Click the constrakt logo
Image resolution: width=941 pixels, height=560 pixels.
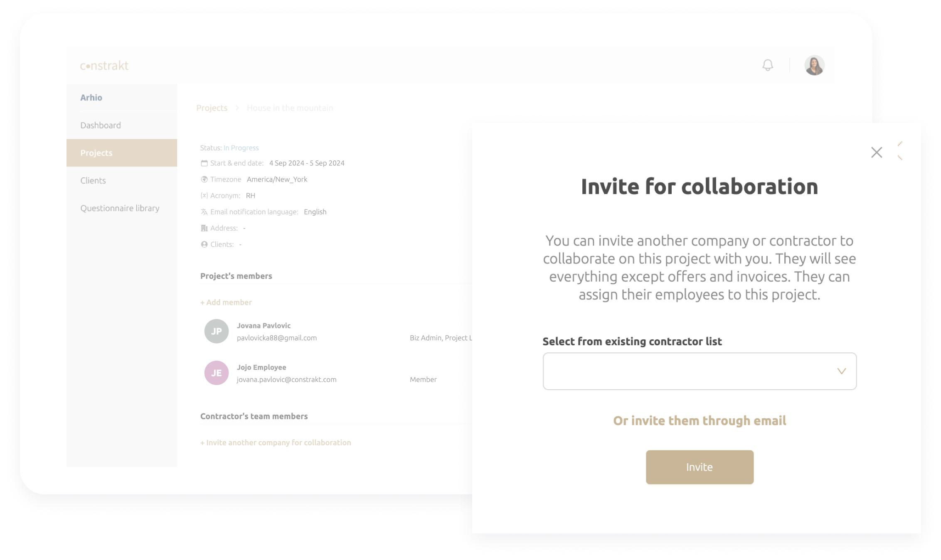pyautogui.click(x=104, y=66)
